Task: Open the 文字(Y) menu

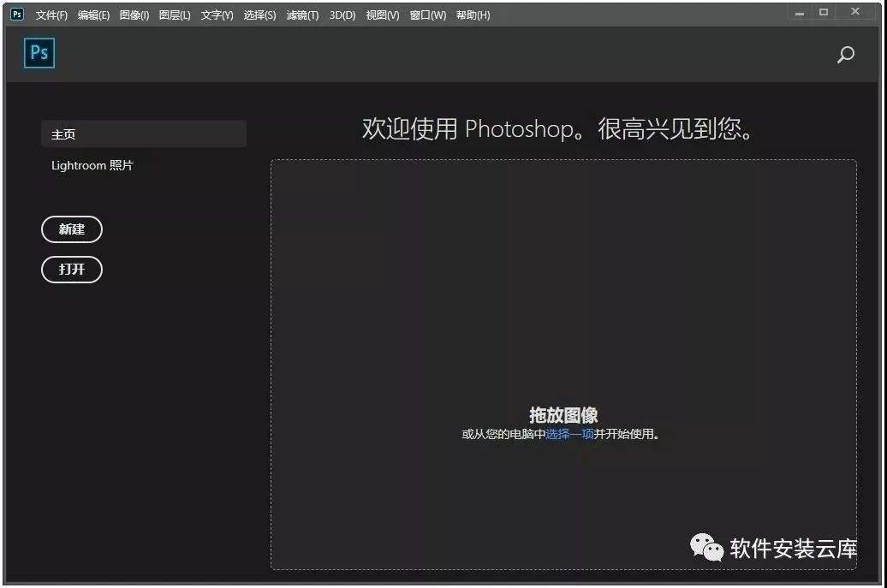Action: tap(217, 15)
